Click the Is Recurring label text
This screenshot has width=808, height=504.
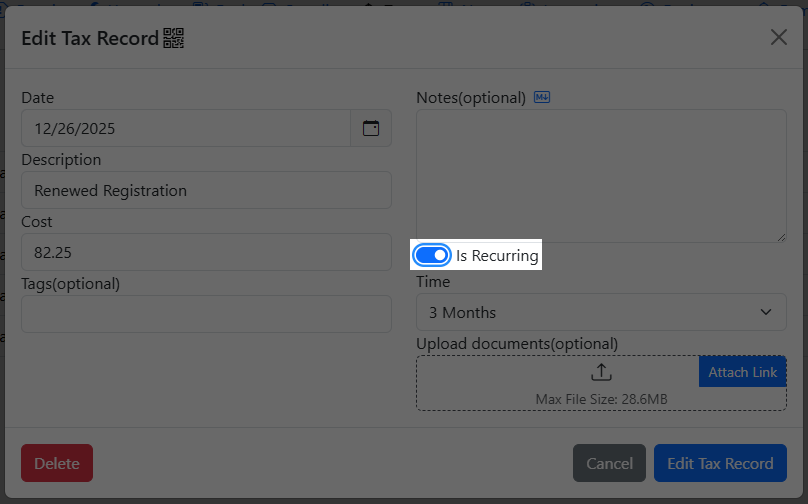point(497,256)
